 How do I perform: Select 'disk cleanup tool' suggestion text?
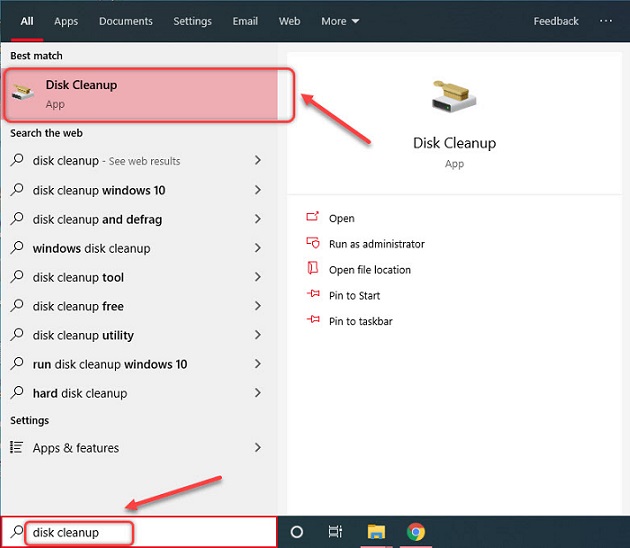point(78,277)
